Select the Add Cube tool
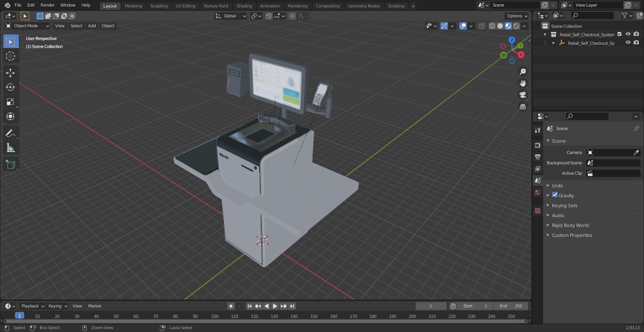The height and width of the screenshot is (332, 644). pos(10,164)
